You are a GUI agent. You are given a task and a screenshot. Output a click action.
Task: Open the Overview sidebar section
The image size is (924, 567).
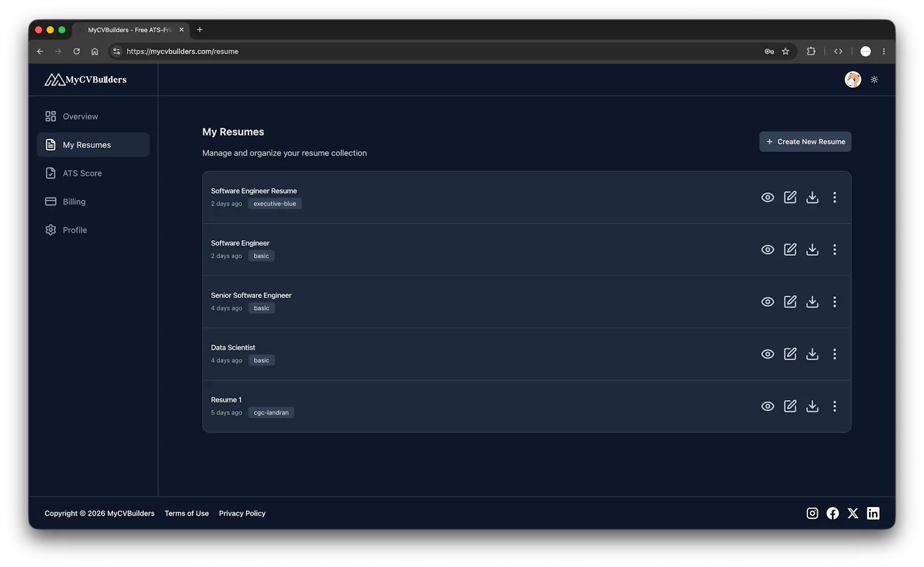coord(93,117)
